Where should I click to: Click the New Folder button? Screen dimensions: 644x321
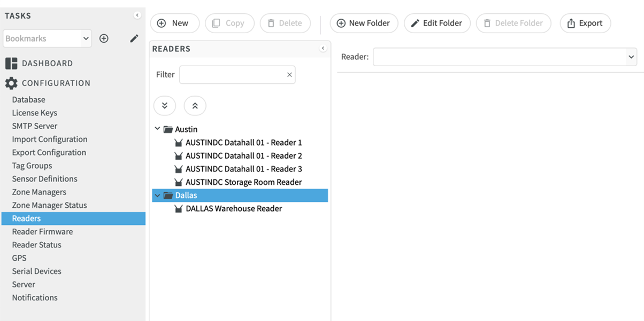coord(364,24)
